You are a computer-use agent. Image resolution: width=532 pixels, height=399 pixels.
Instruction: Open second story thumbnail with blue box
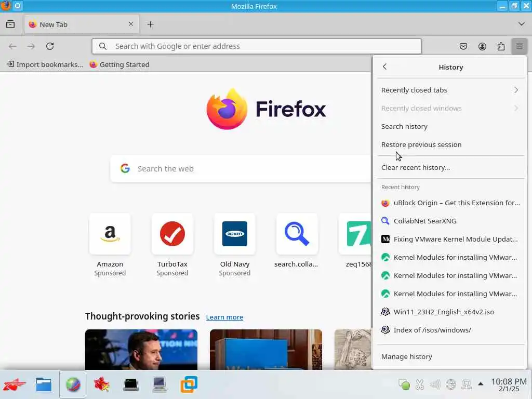(x=266, y=350)
